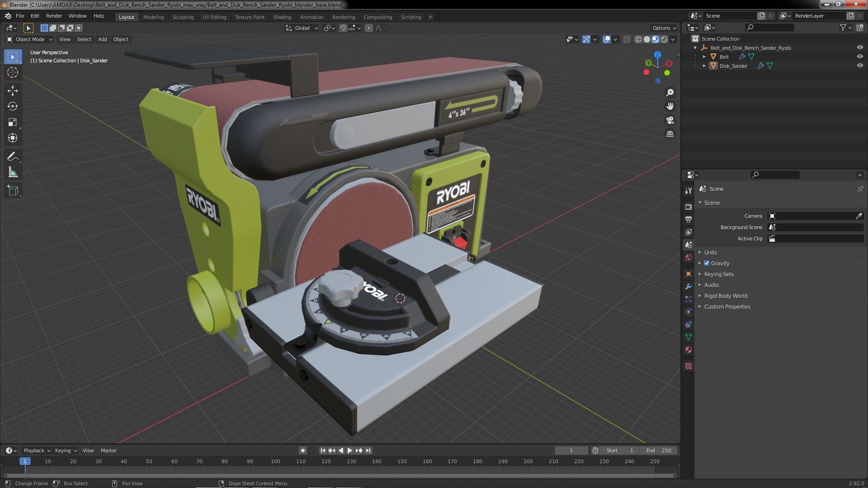Open the Add menu in viewport header
Viewport: 868px width, 488px height.
tap(103, 40)
